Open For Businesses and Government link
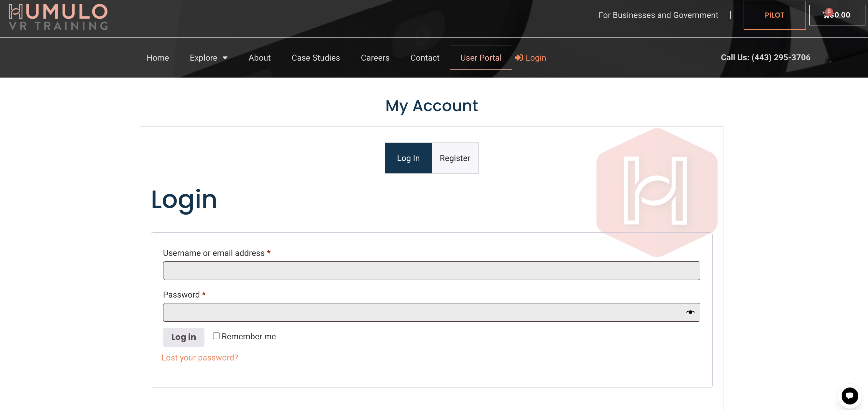Image resolution: width=868 pixels, height=410 pixels. pyautogui.click(x=658, y=15)
